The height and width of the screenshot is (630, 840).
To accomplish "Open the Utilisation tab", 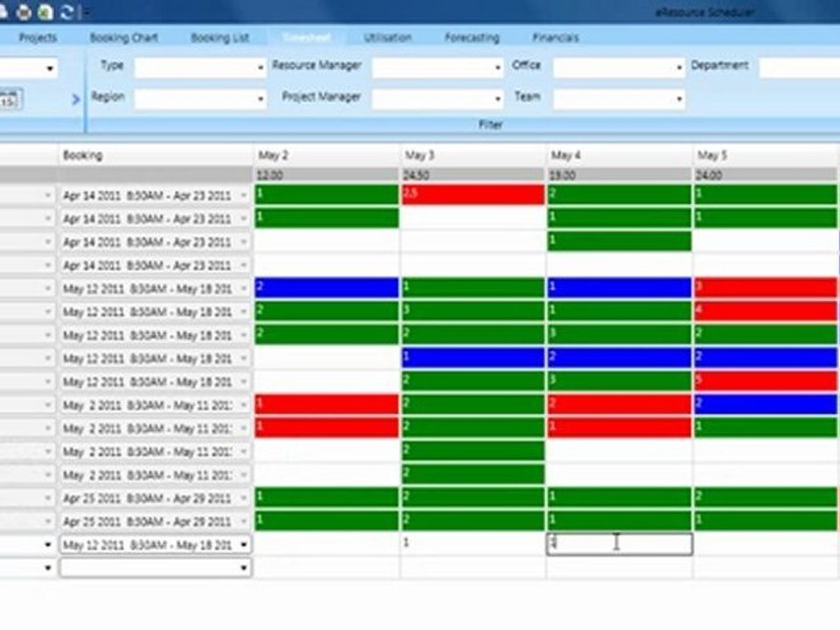I will [x=388, y=38].
